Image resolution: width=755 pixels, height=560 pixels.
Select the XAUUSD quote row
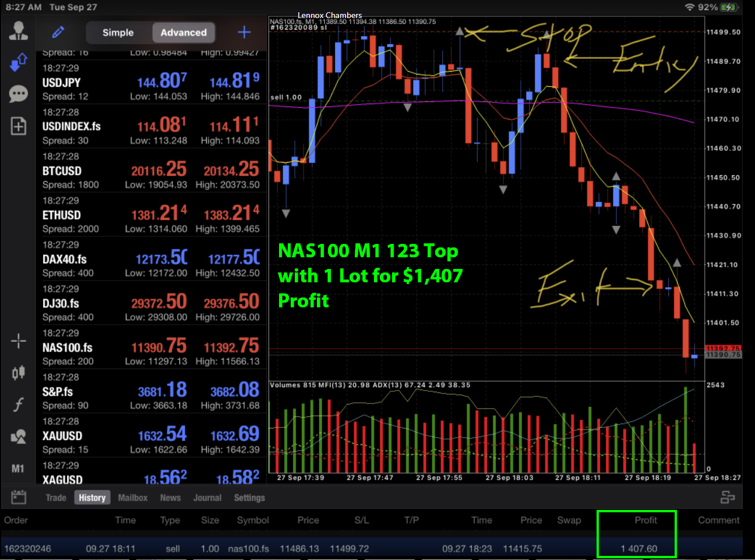152,436
